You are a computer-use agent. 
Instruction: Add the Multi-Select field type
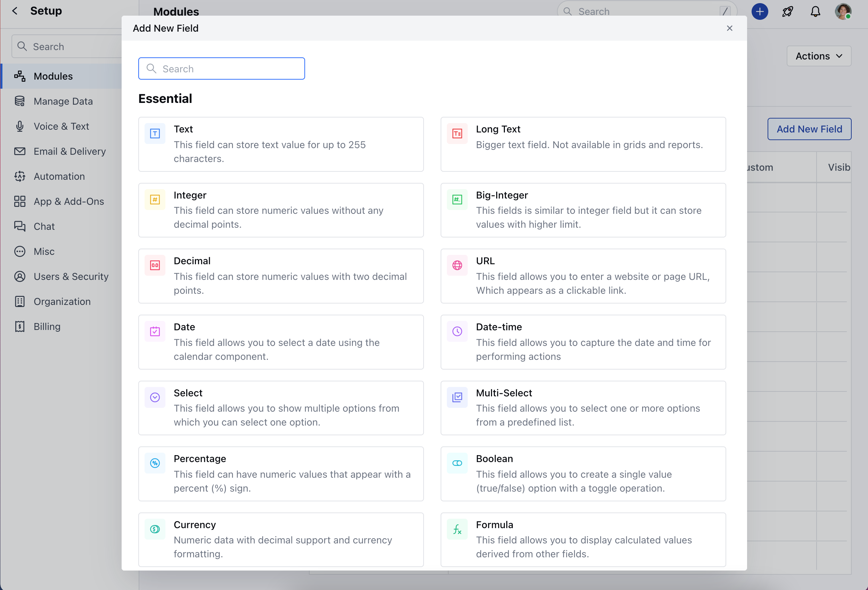[583, 408]
